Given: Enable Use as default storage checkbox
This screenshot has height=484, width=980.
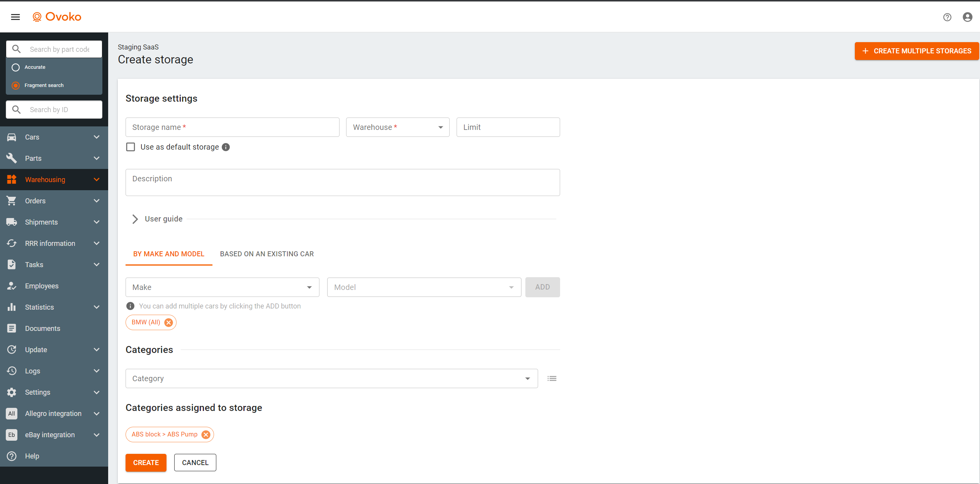Looking at the screenshot, I should pyautogui.click(x=131, y=147).
